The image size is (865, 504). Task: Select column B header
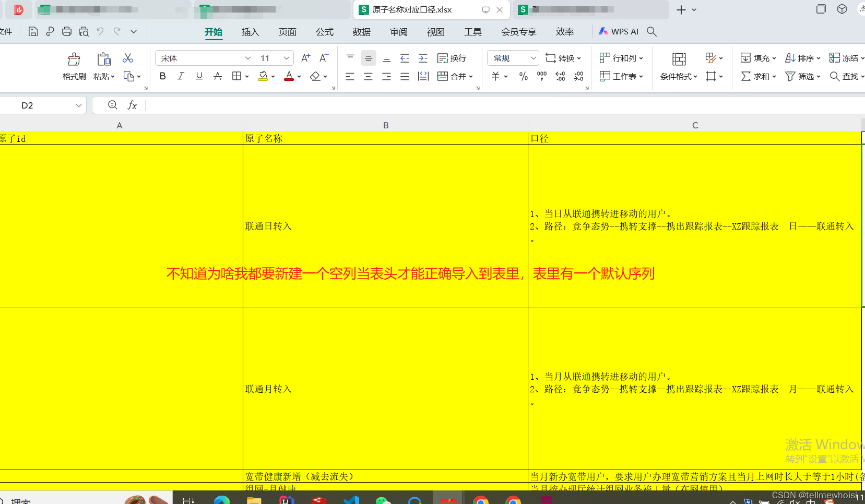point(386,125)
